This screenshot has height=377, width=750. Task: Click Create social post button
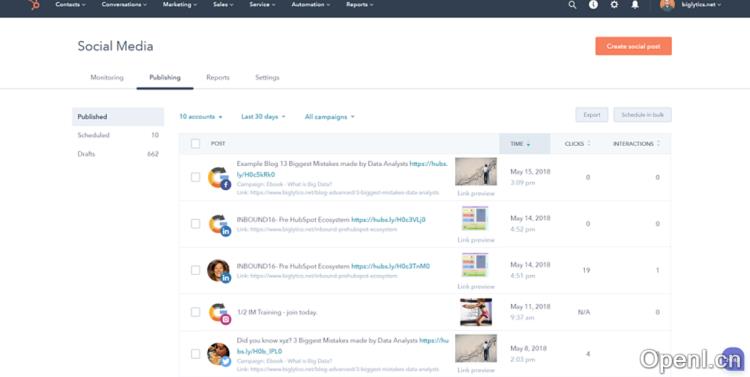(x=633, y=46)
